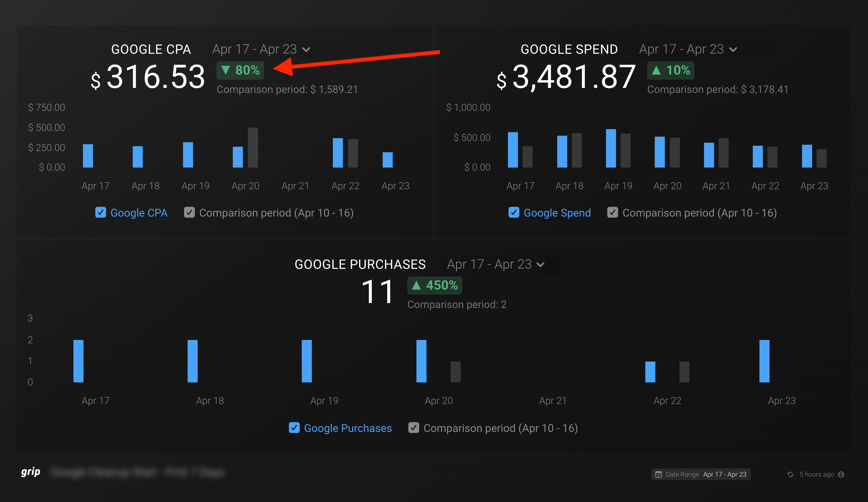
Task: Click the GOOGLE PURCHASES widget title
Action: point(360,264)
